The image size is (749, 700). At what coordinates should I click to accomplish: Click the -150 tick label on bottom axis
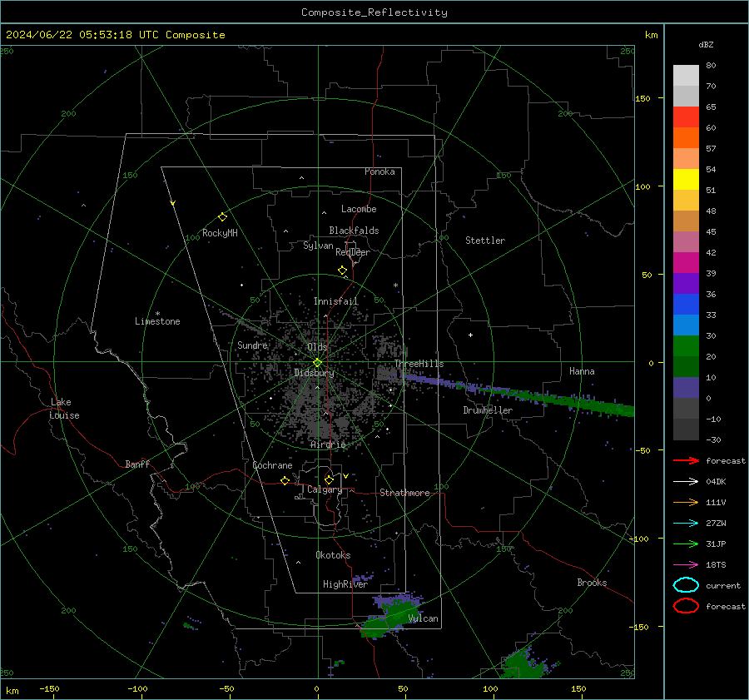coord(49,688)
